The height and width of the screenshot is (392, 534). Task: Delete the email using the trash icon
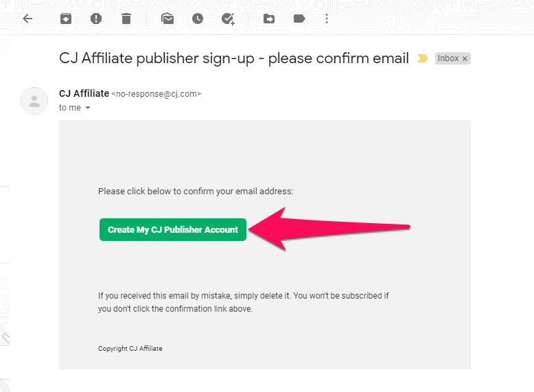coord(126,19)
